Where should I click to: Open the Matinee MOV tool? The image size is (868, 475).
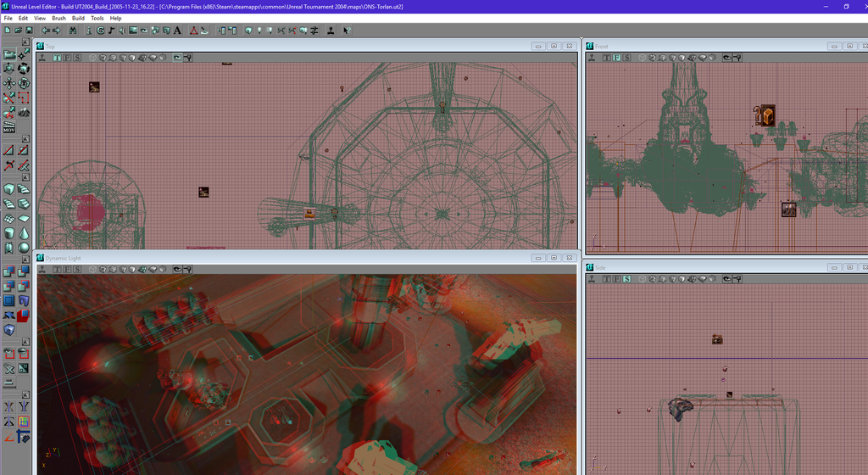point(9,126)
